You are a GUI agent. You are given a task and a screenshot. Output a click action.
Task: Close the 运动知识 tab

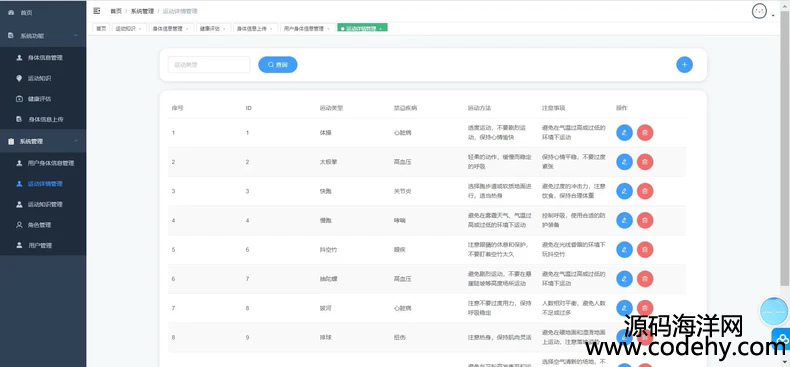pos(140,29)
